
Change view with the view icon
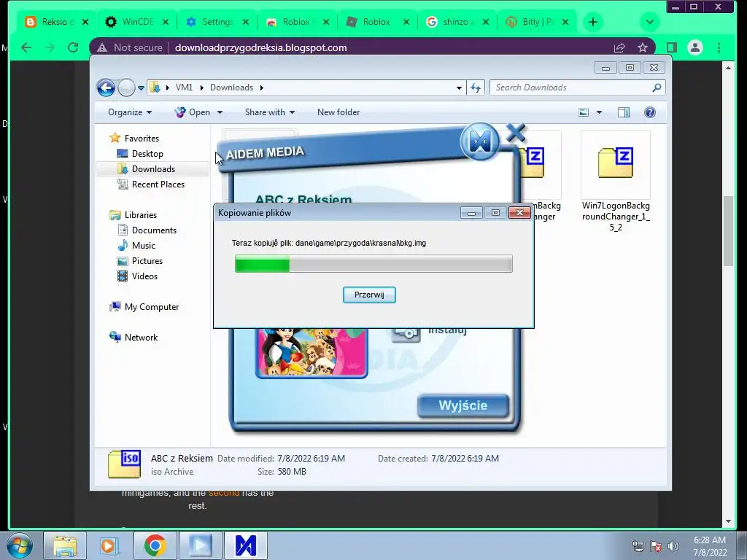pos(584,112)
